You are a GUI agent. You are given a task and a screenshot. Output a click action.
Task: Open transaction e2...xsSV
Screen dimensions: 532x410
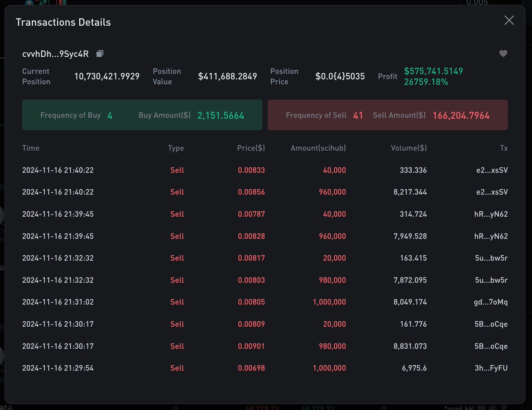click(492, 170)
